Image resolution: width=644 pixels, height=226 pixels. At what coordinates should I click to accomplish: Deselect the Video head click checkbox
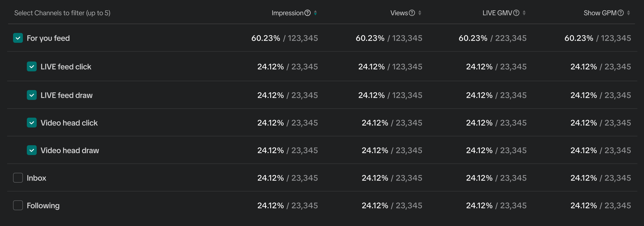coord(32,123)
